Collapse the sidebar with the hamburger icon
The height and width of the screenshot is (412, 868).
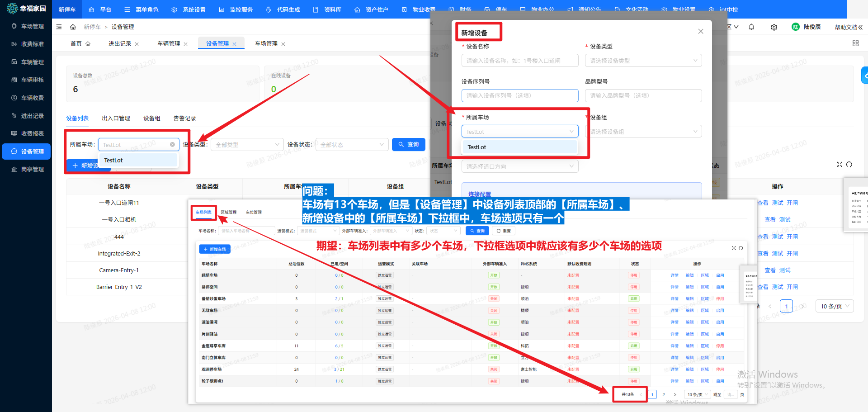pyautogui.click(x=59, y=27)
